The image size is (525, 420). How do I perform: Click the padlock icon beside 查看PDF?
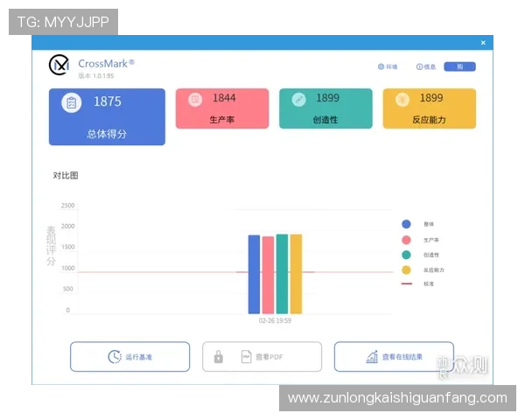coord(218,357)
